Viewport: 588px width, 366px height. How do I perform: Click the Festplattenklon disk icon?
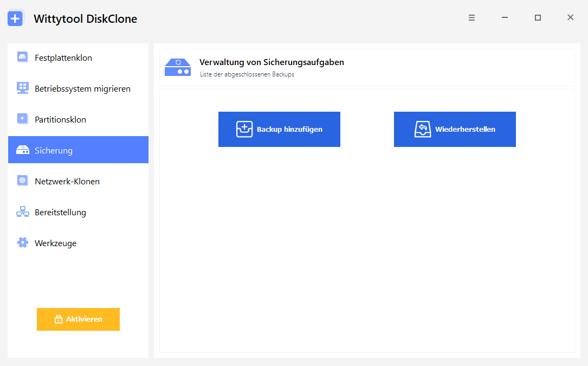tap(23, 57)
